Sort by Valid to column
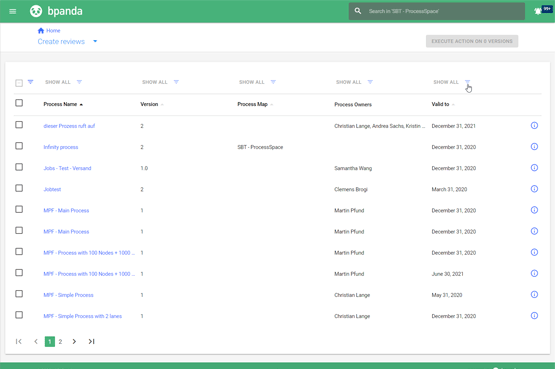 [443, 104]
